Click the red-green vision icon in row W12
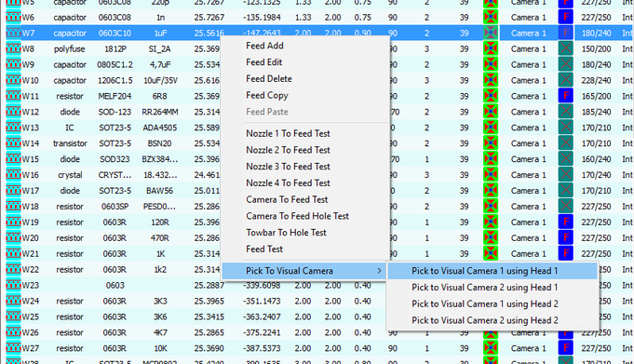 491,112
